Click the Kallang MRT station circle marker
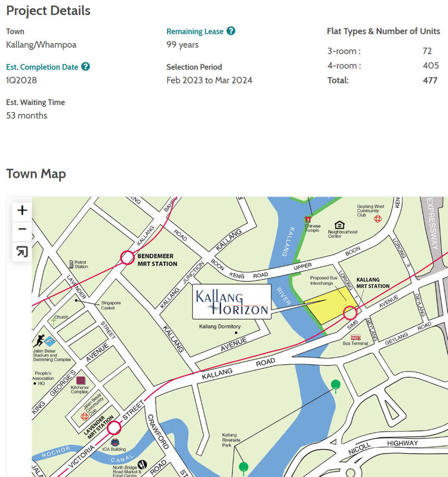 point(350,313)
